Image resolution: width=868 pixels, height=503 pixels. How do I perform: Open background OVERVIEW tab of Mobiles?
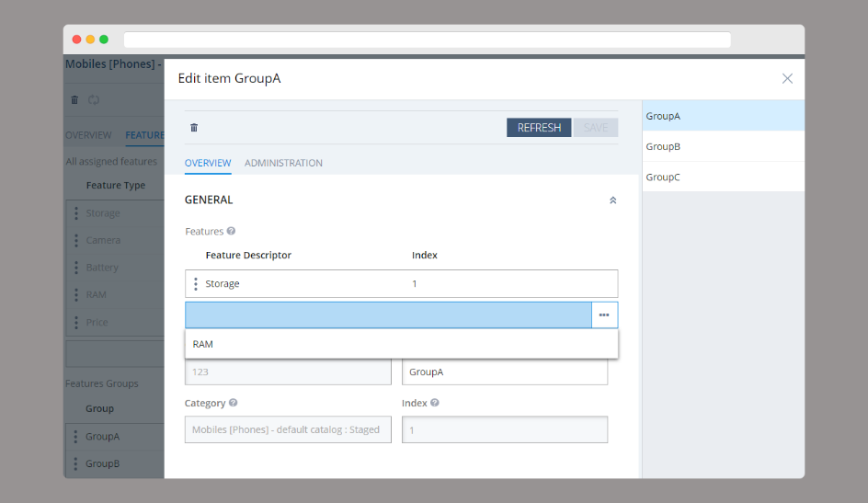pyautogui.click(x=88, y=135)
